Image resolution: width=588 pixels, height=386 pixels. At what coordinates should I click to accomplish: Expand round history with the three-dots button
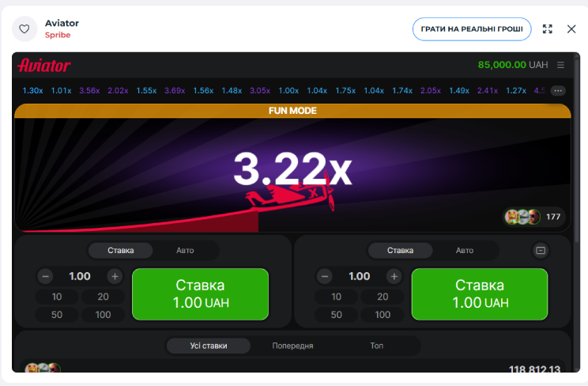[x=558, y=91]
